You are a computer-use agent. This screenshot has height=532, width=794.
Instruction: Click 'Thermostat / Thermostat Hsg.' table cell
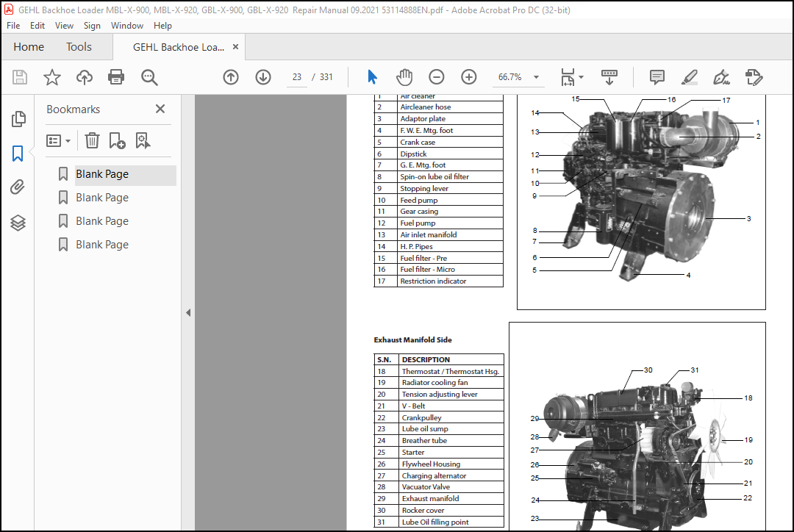coord(451,371)
